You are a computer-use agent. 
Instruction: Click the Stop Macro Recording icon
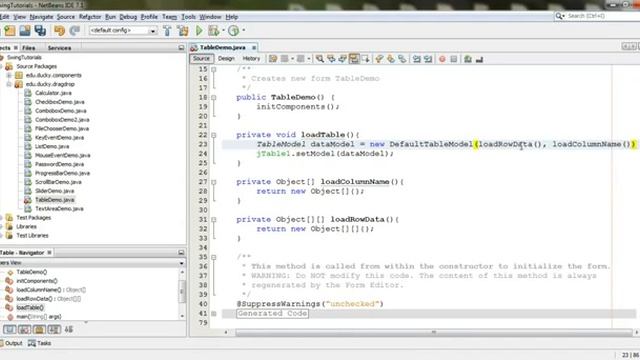(x=453, y=59)
